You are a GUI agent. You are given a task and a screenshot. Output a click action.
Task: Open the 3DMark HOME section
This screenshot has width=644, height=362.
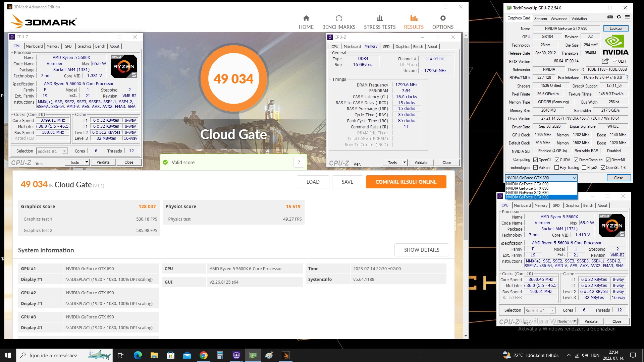click(x=306, y=22)
